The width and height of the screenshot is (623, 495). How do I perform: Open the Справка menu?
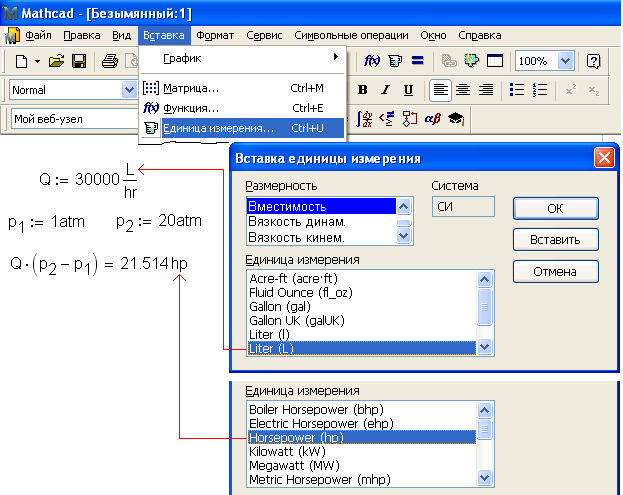pos(480,35)
